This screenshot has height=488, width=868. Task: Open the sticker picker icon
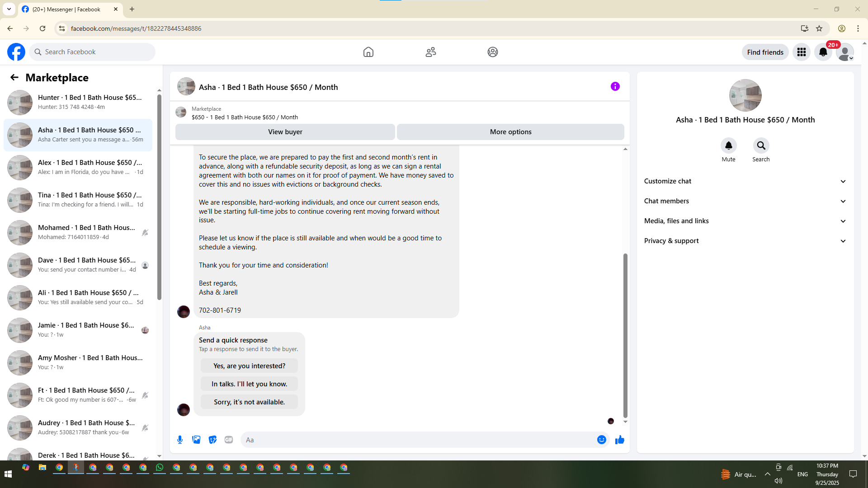pos(212,440)
